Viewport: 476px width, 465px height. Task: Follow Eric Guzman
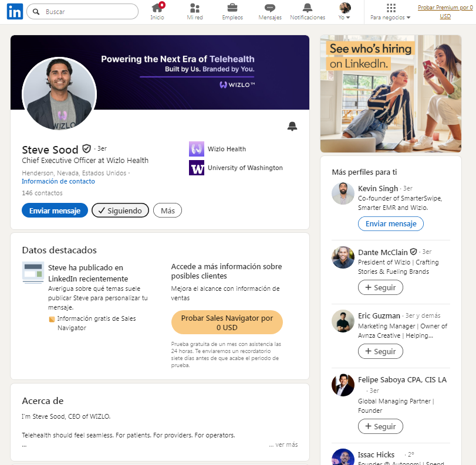pos(380,351)
